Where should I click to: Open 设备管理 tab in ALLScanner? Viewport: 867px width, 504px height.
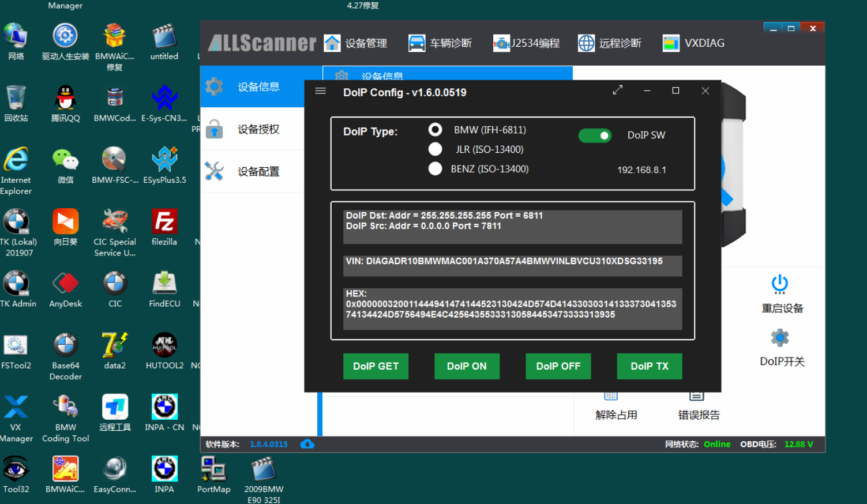(355, 43)
